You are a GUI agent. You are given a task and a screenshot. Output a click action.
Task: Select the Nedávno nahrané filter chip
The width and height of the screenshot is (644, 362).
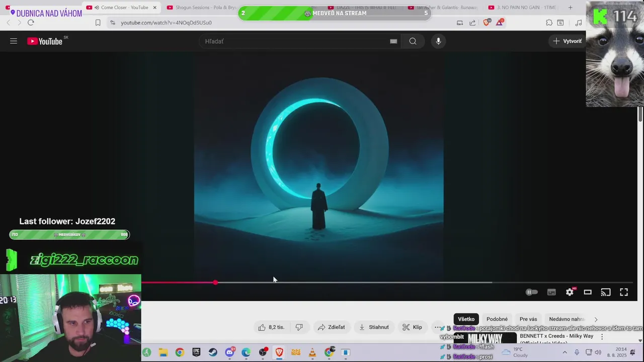(567, 319)
